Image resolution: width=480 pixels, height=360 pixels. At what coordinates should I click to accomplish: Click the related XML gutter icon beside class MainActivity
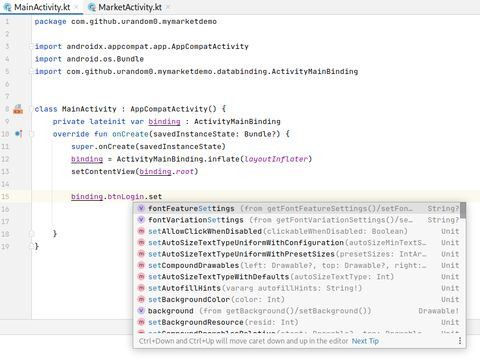pyautogui.click(x=18, y=109)
